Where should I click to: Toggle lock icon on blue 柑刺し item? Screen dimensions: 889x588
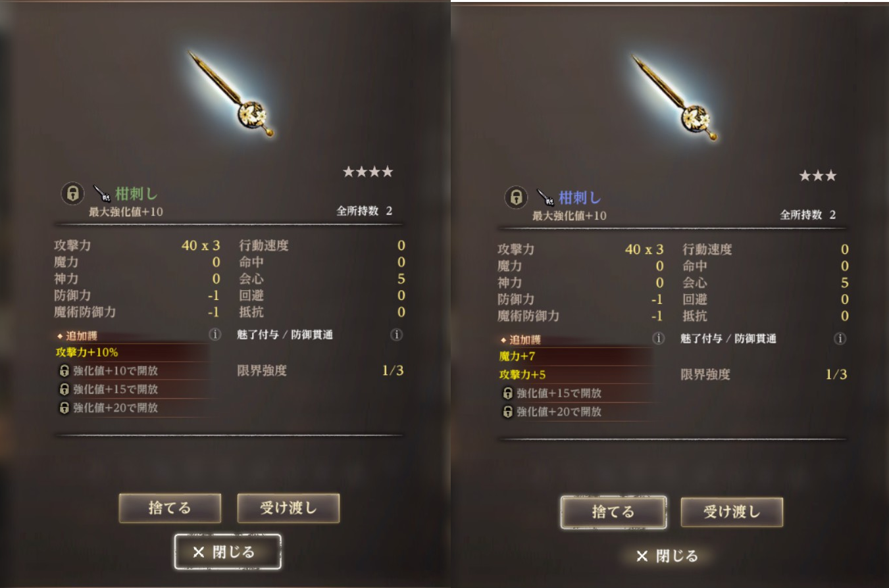[516, 197]
